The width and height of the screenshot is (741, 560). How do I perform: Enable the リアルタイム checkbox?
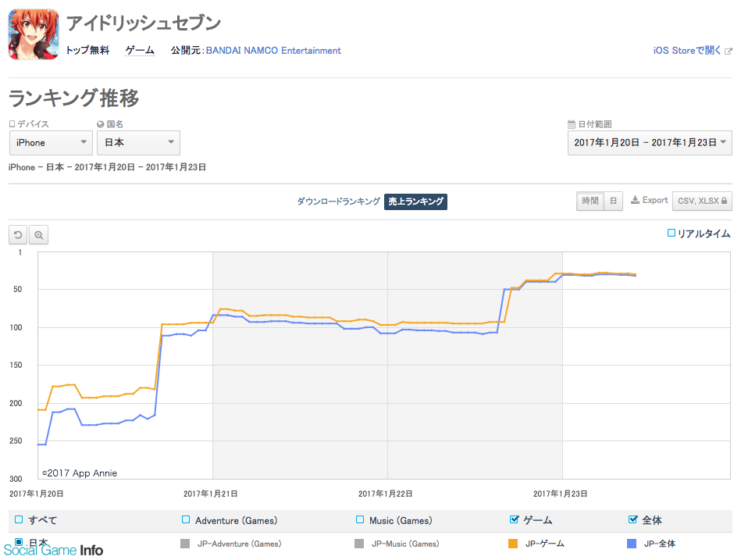point(671,233)
